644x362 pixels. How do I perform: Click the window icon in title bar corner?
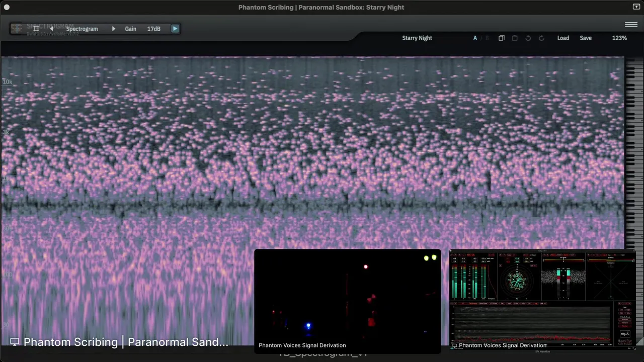(636, 7)
